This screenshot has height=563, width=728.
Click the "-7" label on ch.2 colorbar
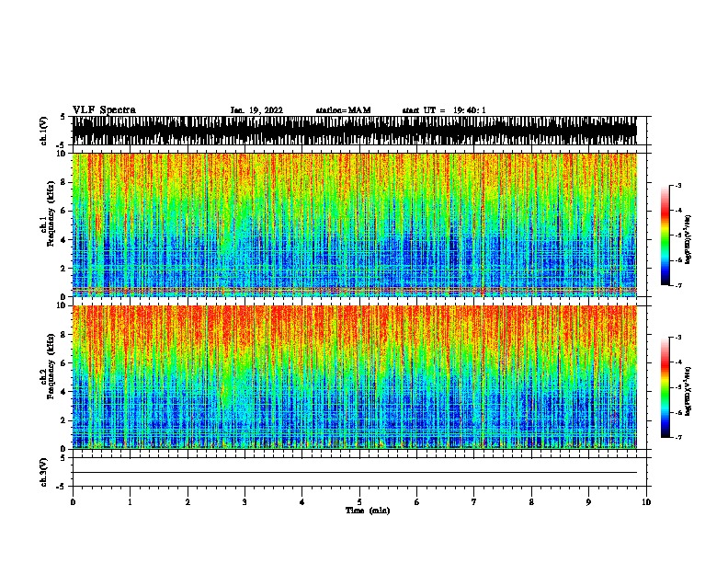(x=677, y=438)
